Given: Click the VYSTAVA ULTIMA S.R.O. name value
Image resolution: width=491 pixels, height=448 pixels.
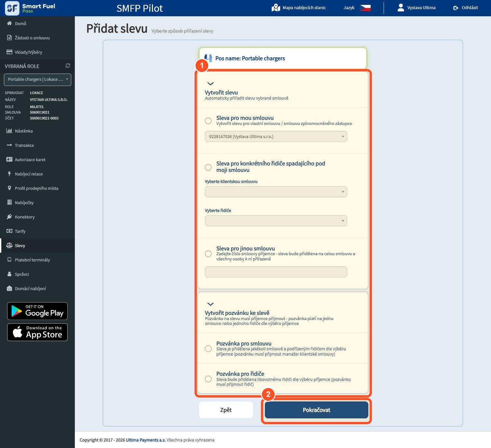Looking at the screenshot, I should [49, 100].
